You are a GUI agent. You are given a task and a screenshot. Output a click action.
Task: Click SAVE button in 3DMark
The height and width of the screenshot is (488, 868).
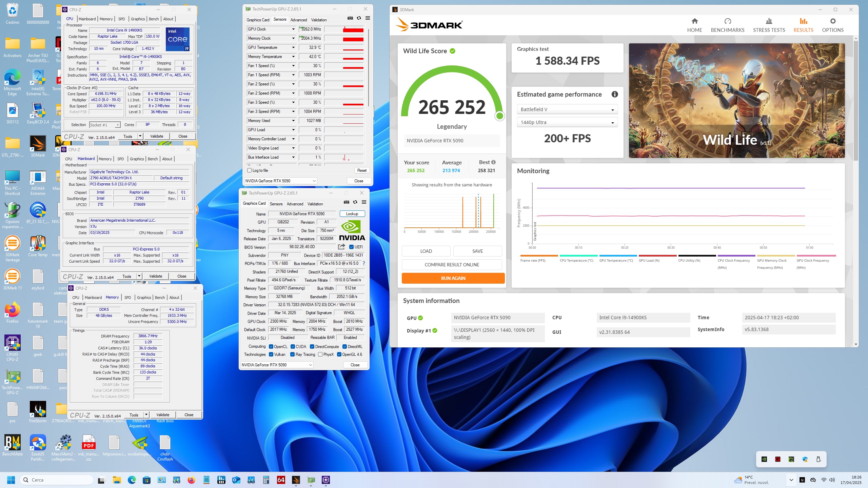477,251
